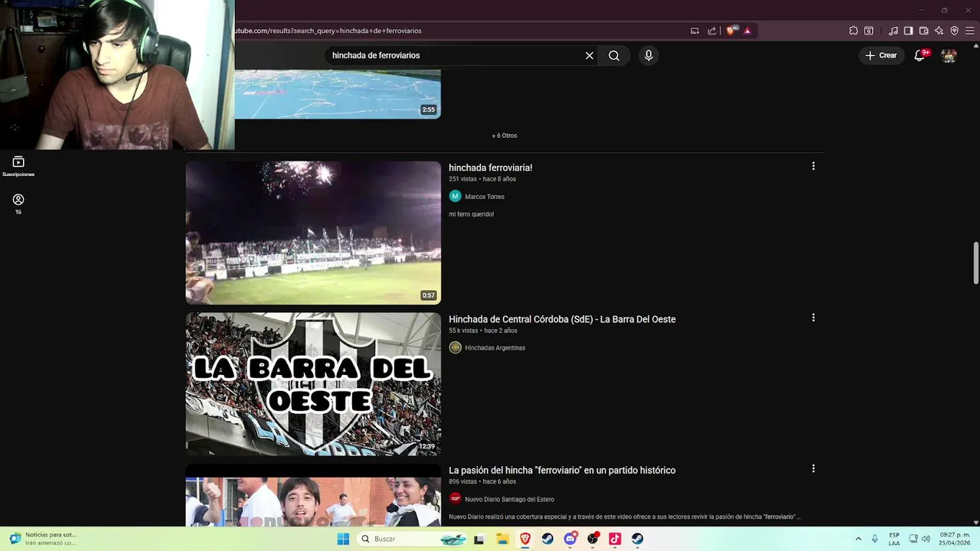Open the Windows Start button
980x551 pixels.
(x=343, y=539)
